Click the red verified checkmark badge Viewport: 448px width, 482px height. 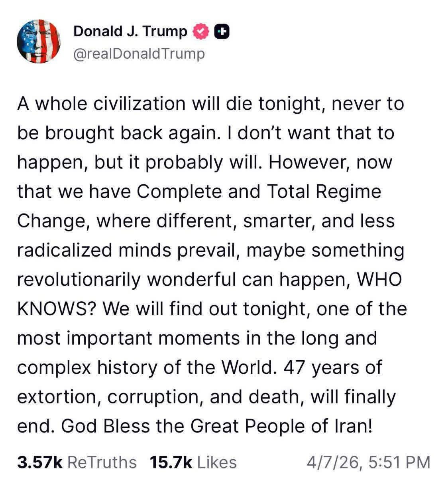point(200,32)
